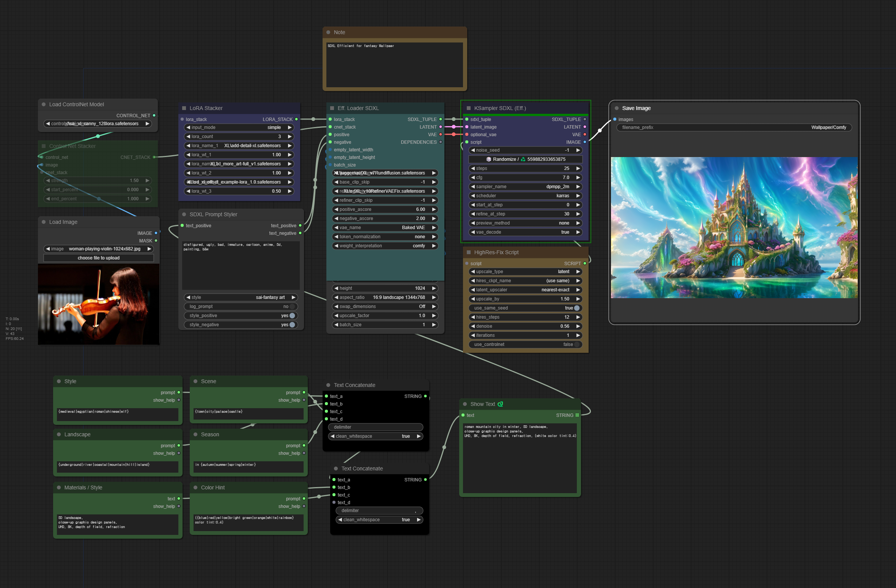Click the violin player image preview
This screenshot has height=588, width=896.
(99, 304)
